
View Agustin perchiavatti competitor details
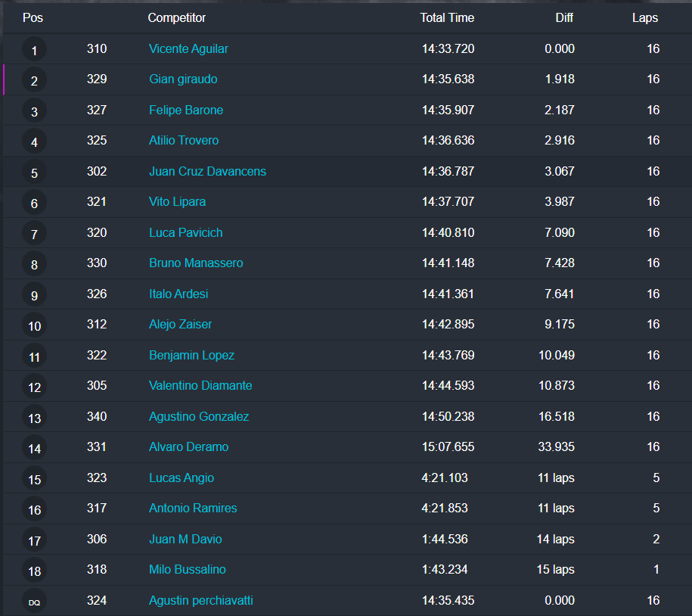click(x=200, y=600)
